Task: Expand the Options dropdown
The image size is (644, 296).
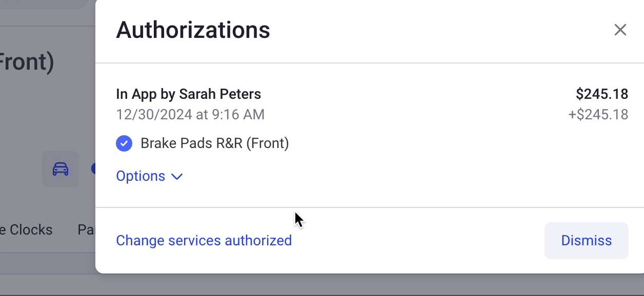Action: point(149,176)
